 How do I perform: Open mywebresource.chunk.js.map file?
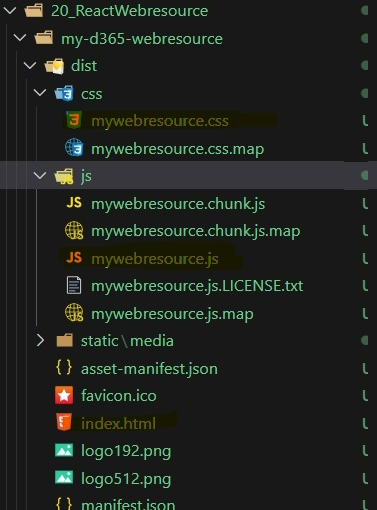click(196, 231)
